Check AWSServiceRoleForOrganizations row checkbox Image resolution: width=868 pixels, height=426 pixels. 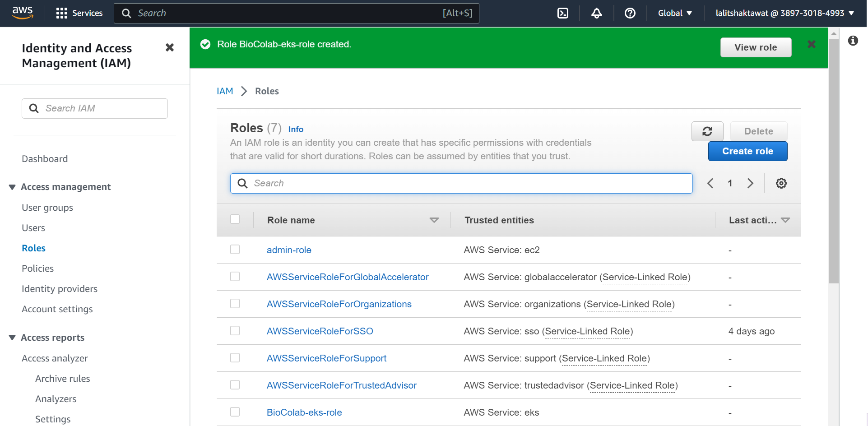[235, 304]
